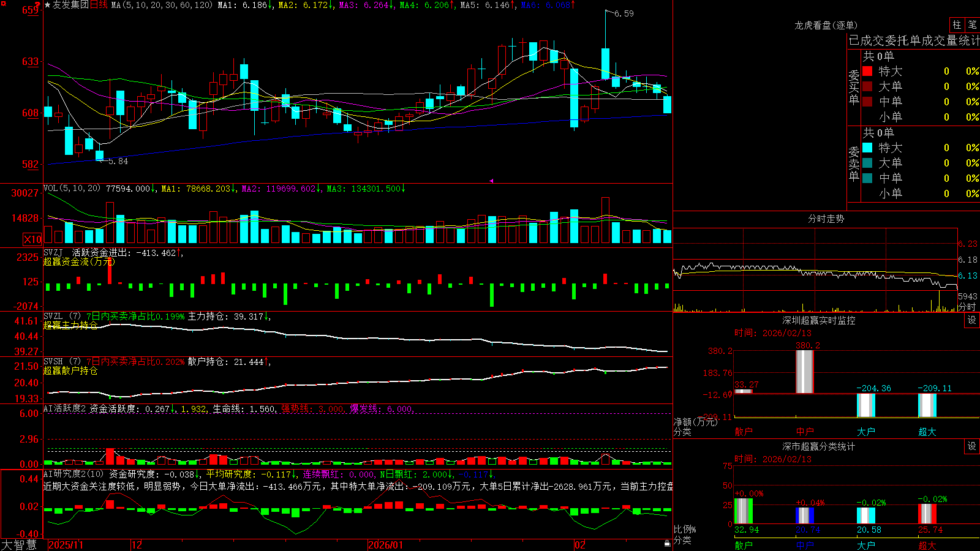The width and height of the screenshot is (980, 551).
Task: Click the 日线 period label
Action: click(x=99, y=5)
